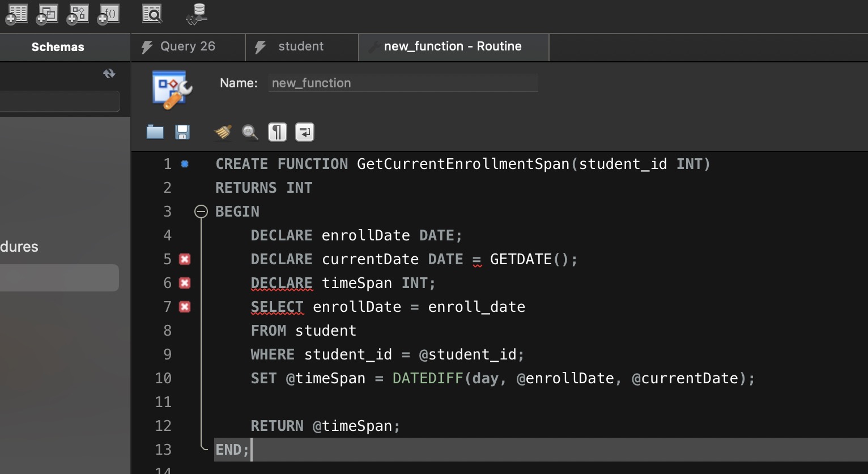
Task: Select the new_function - Routine tab
Action: coord(453,46)
